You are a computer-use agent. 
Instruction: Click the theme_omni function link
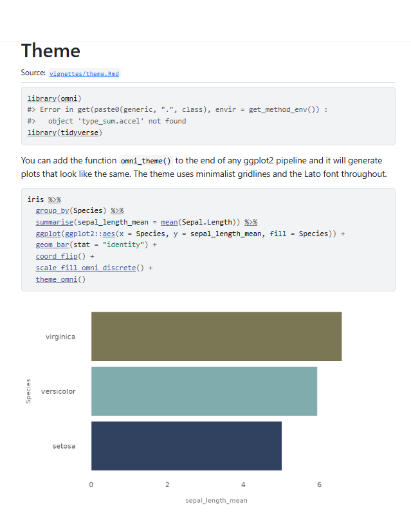[x=57, y=280]
